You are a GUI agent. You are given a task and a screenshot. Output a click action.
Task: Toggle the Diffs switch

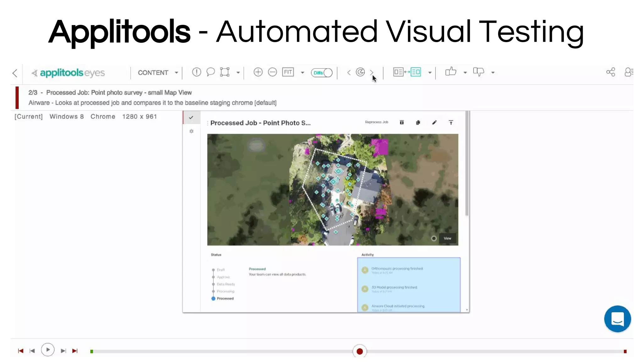click(x=322, y=73)
